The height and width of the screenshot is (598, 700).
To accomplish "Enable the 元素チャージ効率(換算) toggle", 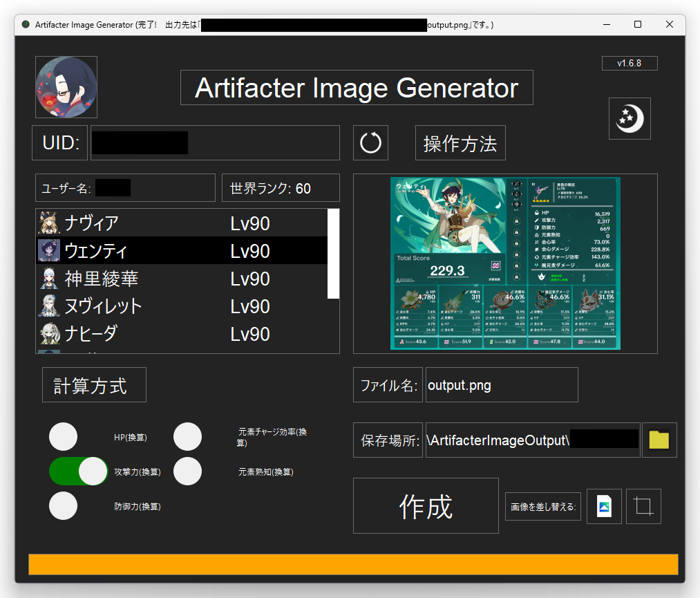I will click(x=187, y=437).
